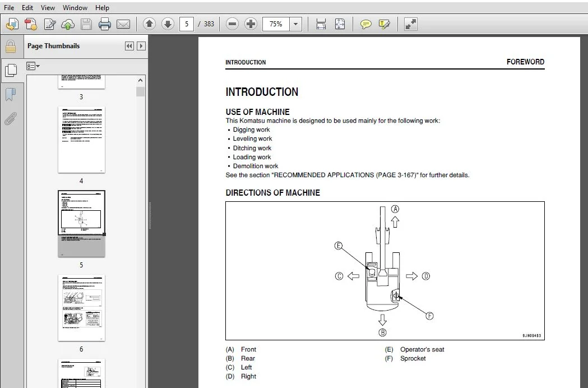Select page 5 thumbnail

tap(81, 224)
